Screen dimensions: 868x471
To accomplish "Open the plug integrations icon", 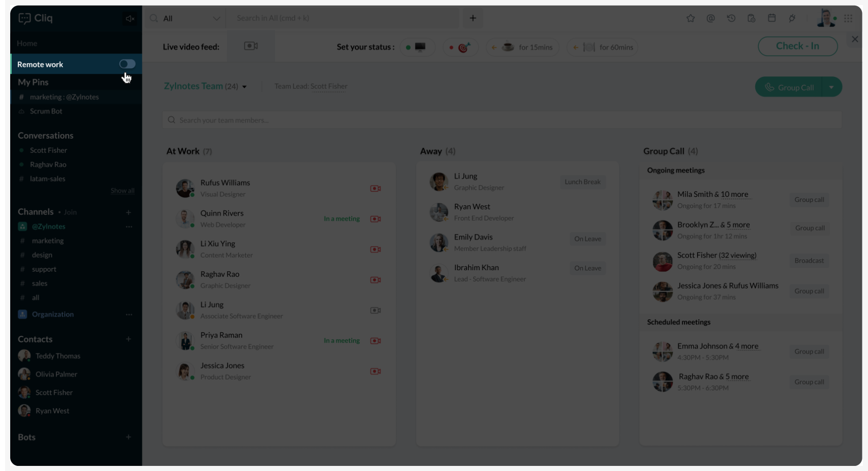I will [792, 18].
